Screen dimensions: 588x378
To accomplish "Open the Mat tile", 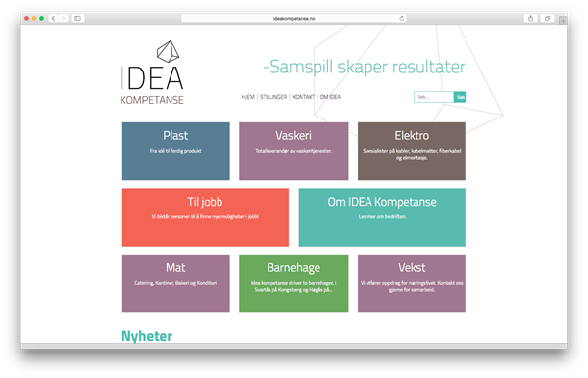I will (x=175, y=284).
